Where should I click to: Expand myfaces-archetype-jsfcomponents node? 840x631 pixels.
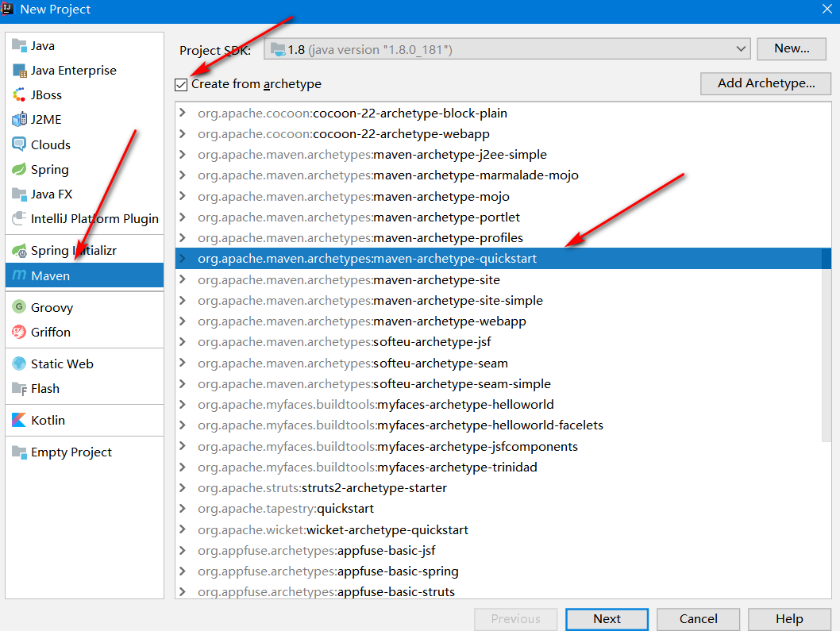(183, 445)
